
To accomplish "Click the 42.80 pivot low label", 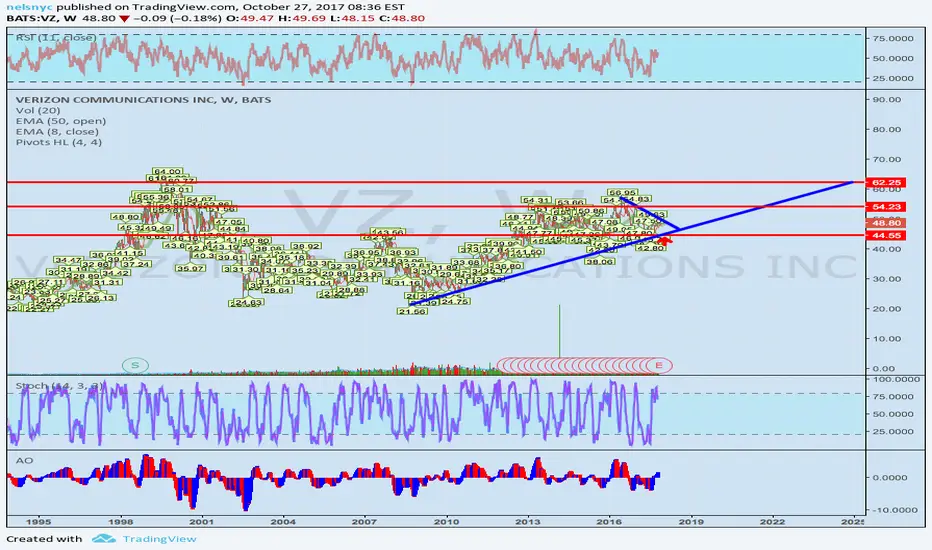I will 650,247.
